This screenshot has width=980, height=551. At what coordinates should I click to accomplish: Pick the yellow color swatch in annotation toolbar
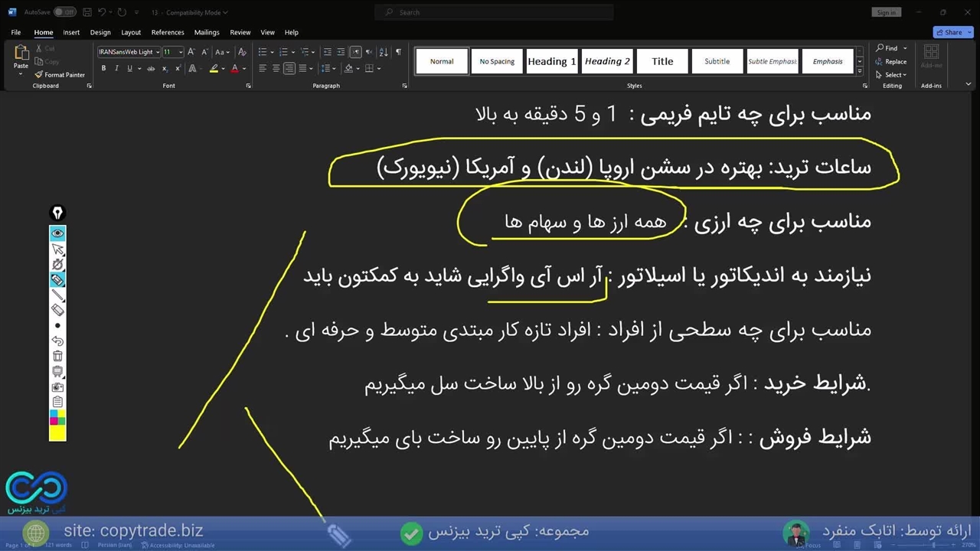tap(57, 433)
